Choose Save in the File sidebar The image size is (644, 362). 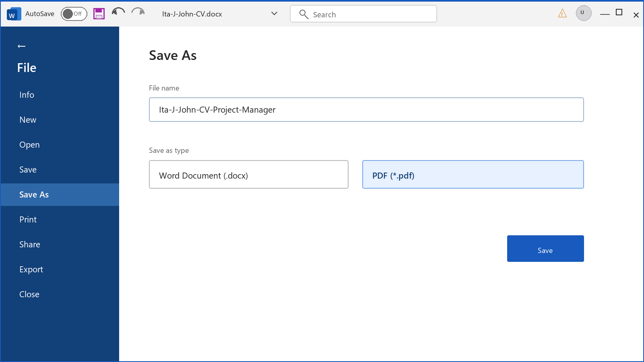click(60, 170)
